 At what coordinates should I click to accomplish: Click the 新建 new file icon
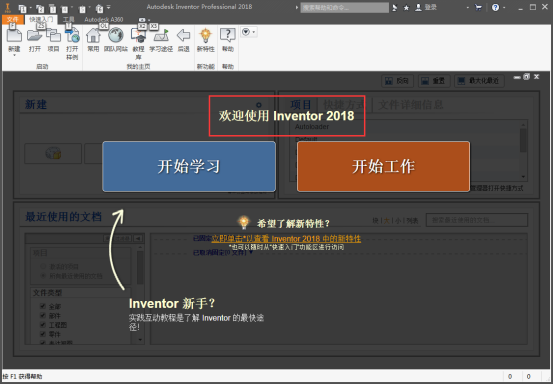[14, 36]
